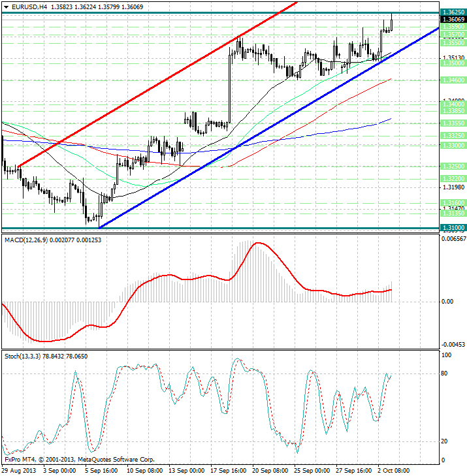467x476 pixels.
Task: Select the Stochastic 100 scale label
Action: (446, 355)
